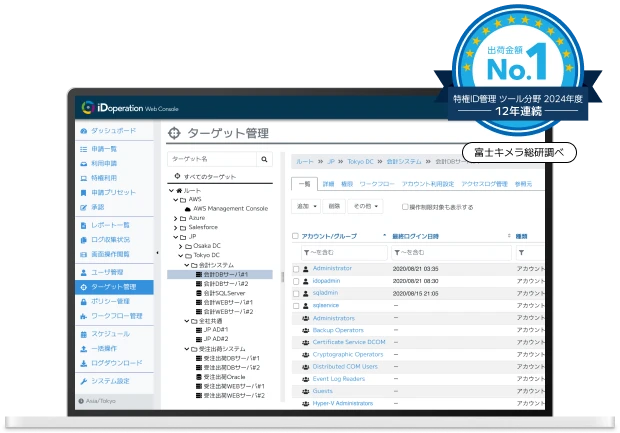Open the その他 dropdown button
Image resolution: width=620 pixels, height=433 pixels.
[x=365, y=206]
